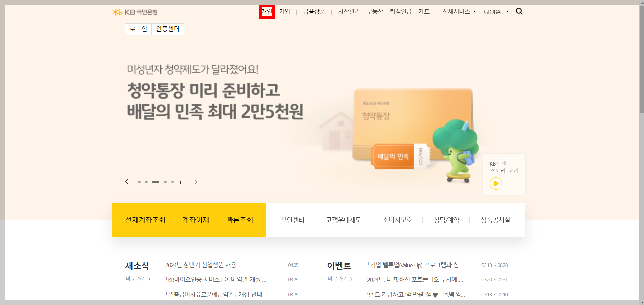This screenshot has height=305, width=644.
Task: Open the 2024년 상반기 신입행원 채용 notice
Action: (200, 265)
